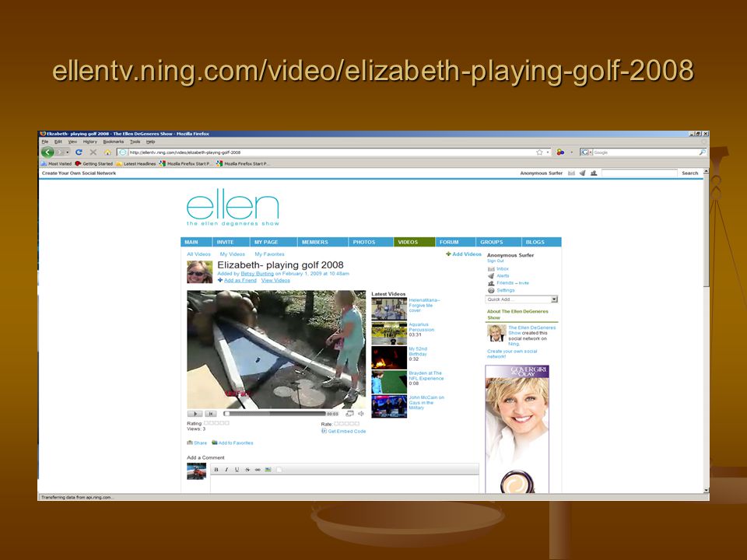Apply bold in the comment editor
The width and height of the screenshot is (747, 560).
[x=216, y=470]
